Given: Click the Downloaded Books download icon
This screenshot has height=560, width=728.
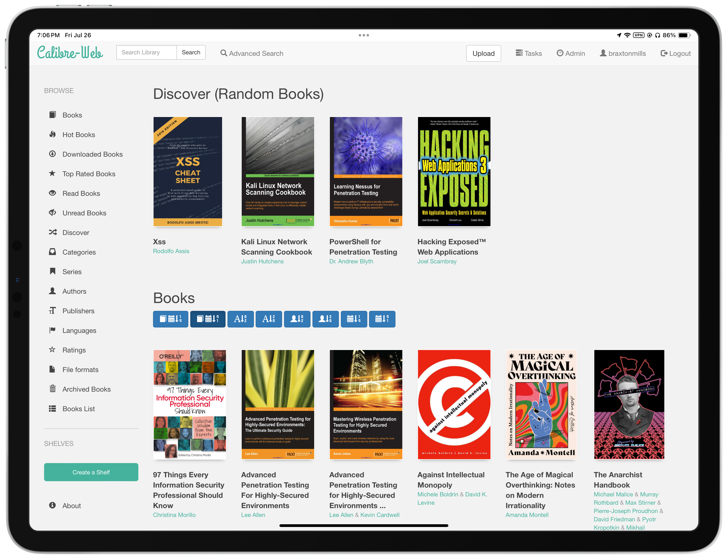Looking at the screenshot, I should (52, 154).
